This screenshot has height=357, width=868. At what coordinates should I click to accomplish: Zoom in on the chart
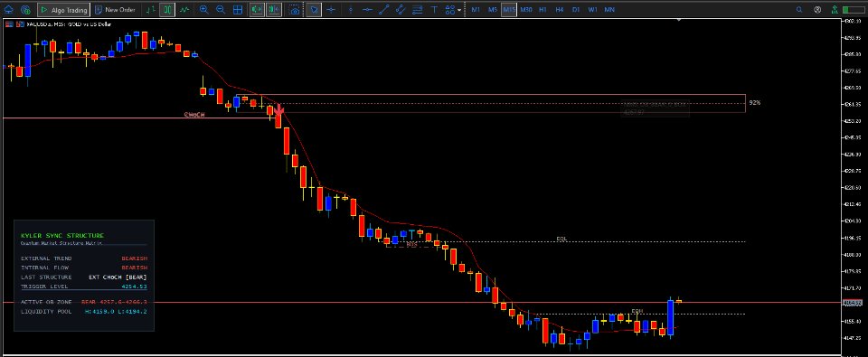pos(203,10)
